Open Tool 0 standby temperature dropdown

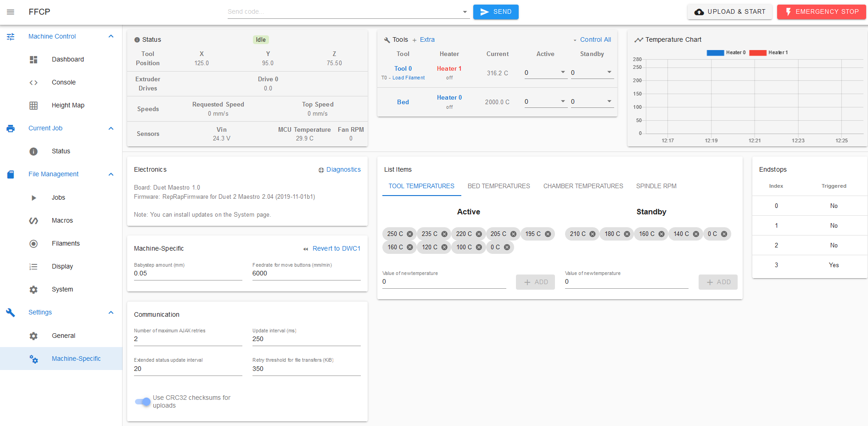609,73
